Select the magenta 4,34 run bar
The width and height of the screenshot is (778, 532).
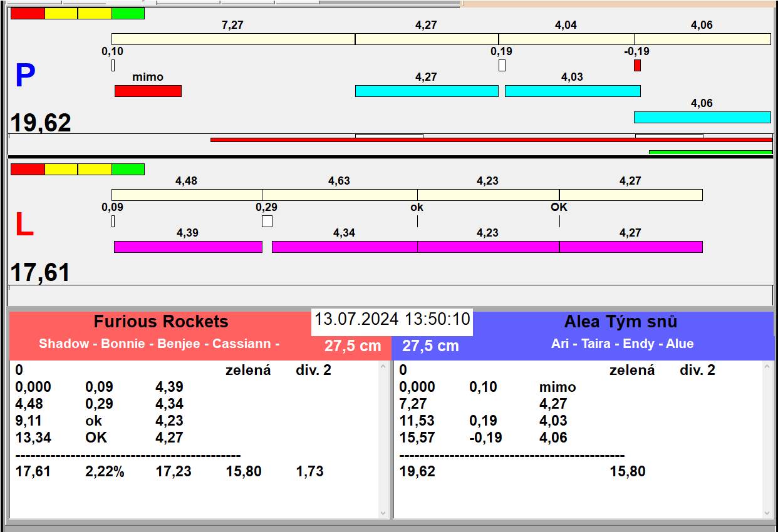345,247
